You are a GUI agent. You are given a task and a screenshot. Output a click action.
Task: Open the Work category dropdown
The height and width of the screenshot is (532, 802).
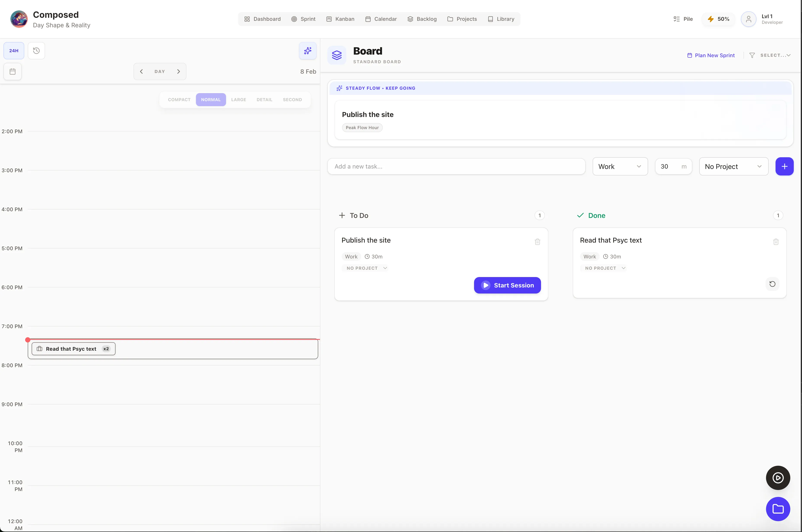coord(620,167)
